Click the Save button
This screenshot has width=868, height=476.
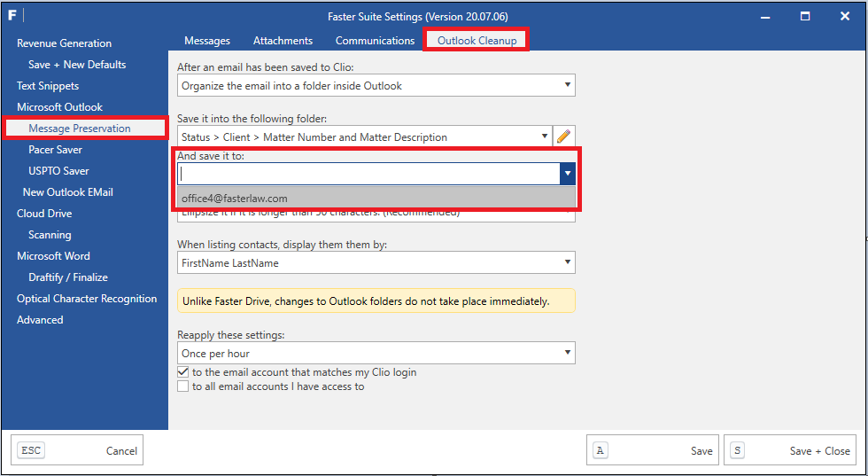653,450
